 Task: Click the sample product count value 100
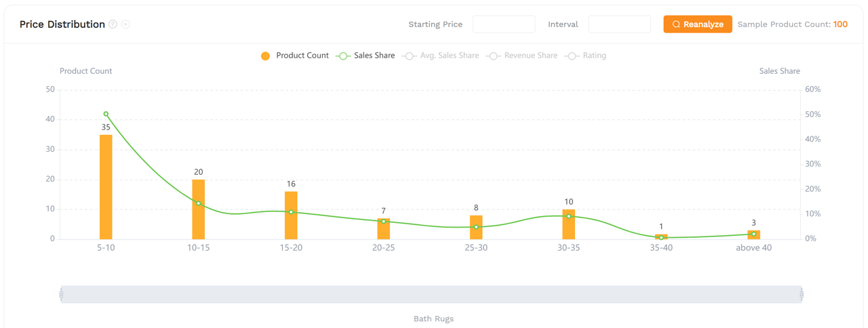point(840,24)
